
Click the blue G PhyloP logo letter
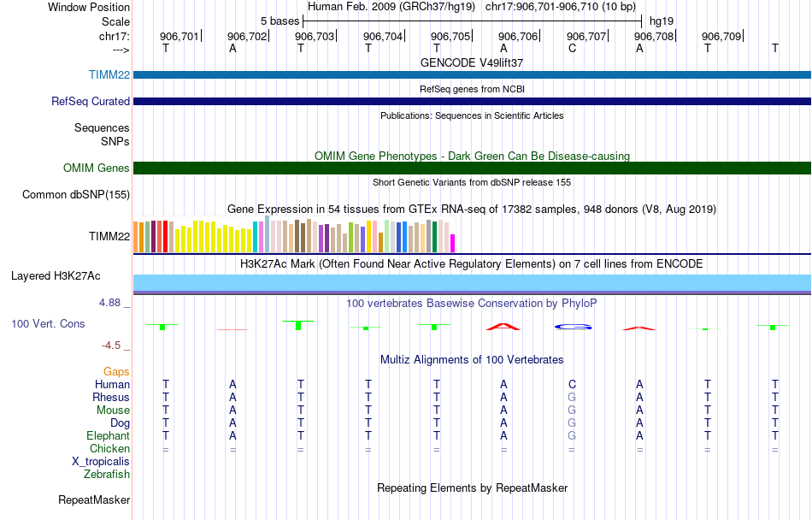573,327
